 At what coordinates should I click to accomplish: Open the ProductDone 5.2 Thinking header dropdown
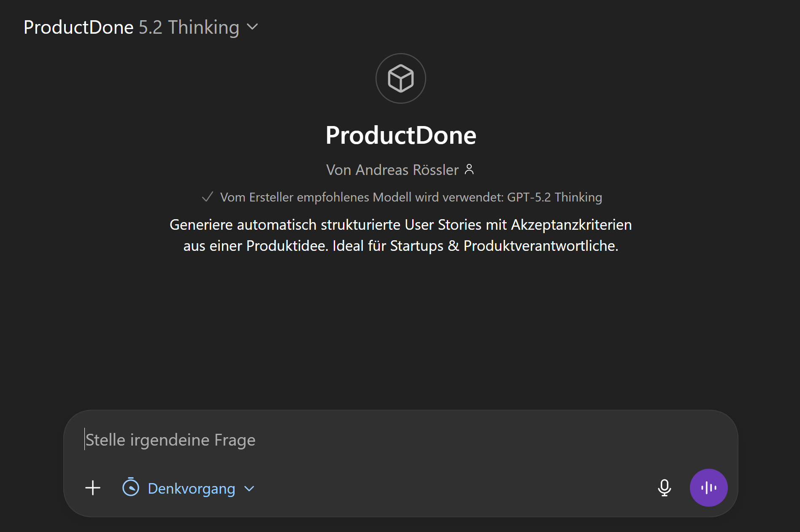(x=252, y=27)
